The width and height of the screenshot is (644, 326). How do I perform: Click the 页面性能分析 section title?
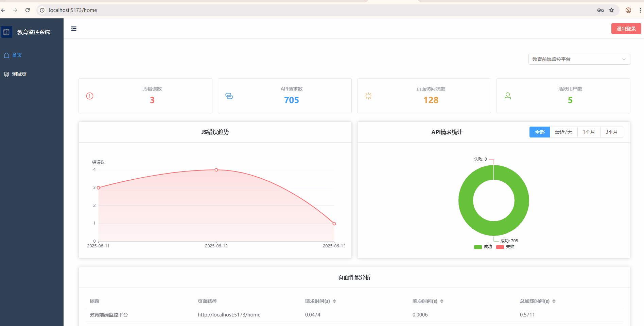click(x=354, y=277)
